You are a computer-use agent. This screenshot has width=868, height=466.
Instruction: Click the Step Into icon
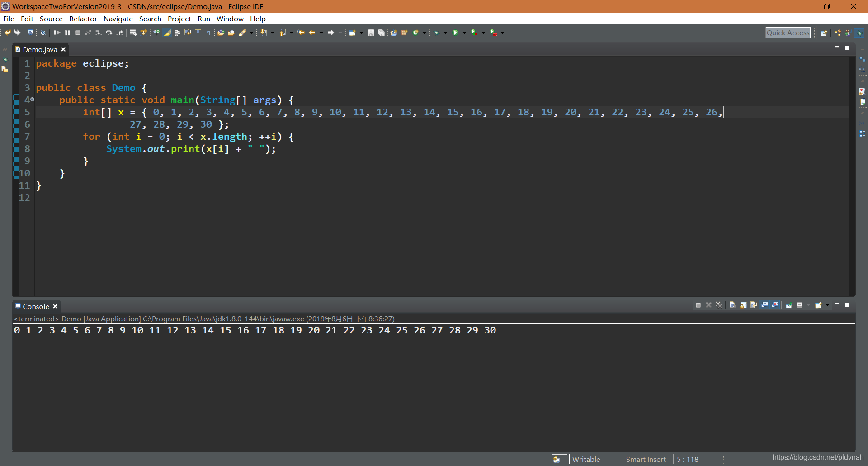(98, 33)
